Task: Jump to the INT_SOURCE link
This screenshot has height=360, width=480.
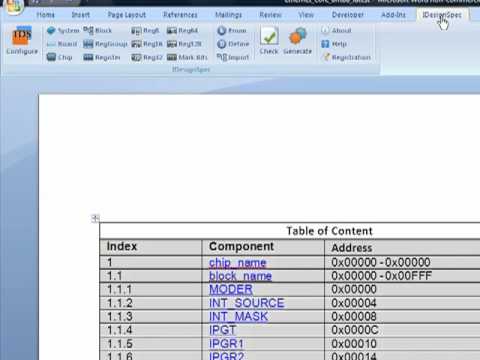Action: 247,303
